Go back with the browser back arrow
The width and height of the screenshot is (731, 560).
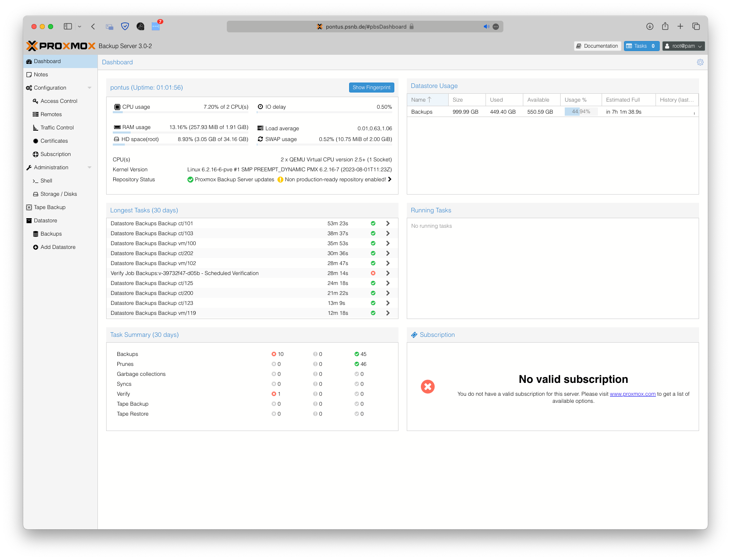[93, 27]
